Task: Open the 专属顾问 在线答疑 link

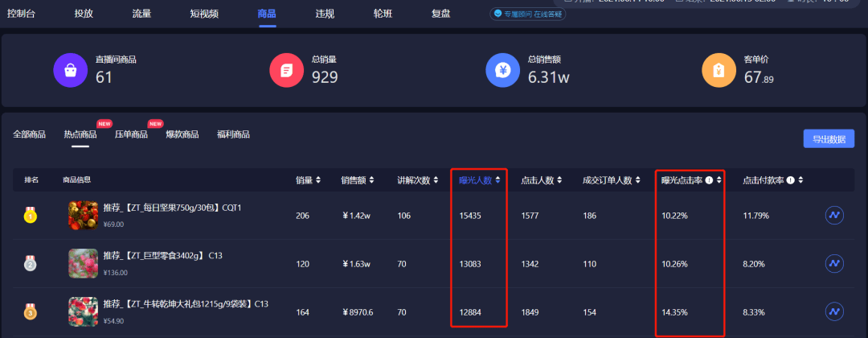Action: pos(527,14)
